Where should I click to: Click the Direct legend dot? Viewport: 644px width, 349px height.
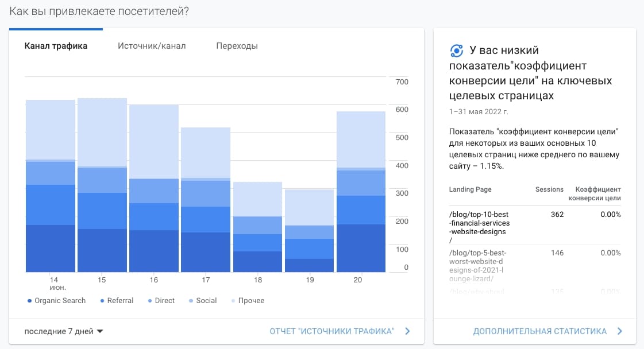tap(150, 301)
